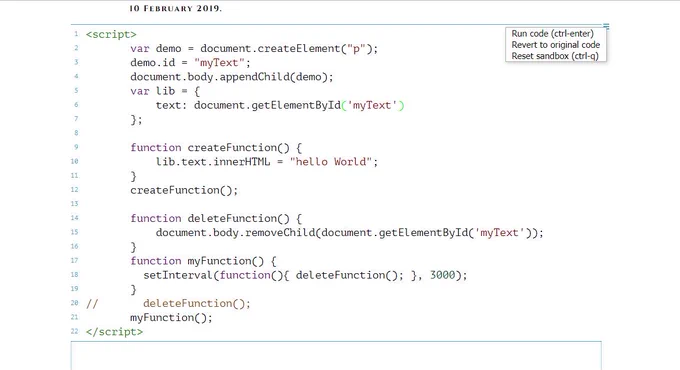This screenshot has width=680, height=370.
Task: Click the output area below the code
Action: click(336, 356)
